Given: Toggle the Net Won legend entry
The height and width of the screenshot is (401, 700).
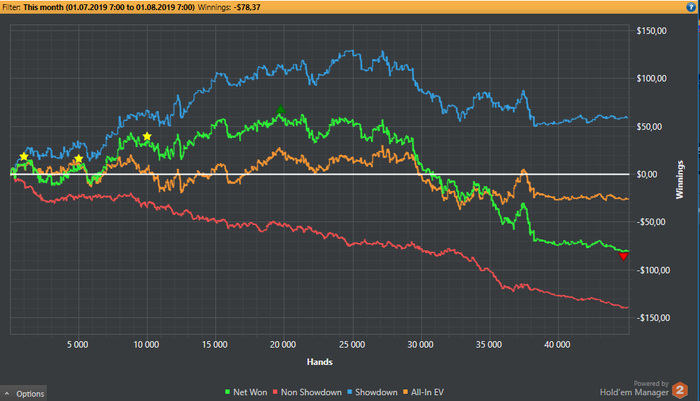Looking at the screenshot, I should pos(246,392).
